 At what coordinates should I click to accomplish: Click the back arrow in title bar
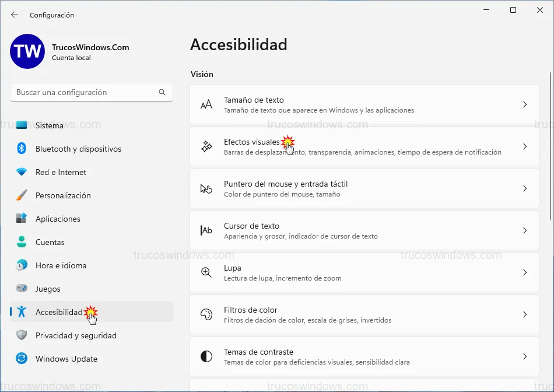tap(15, 15)
